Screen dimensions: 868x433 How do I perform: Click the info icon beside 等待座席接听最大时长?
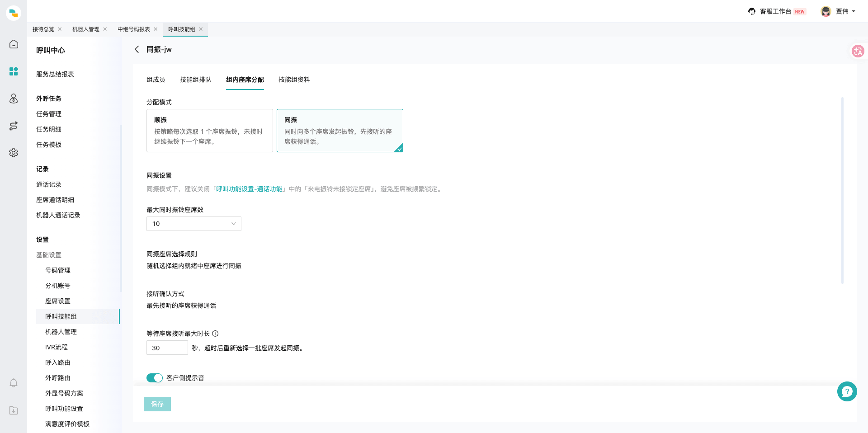pos(215,334)
